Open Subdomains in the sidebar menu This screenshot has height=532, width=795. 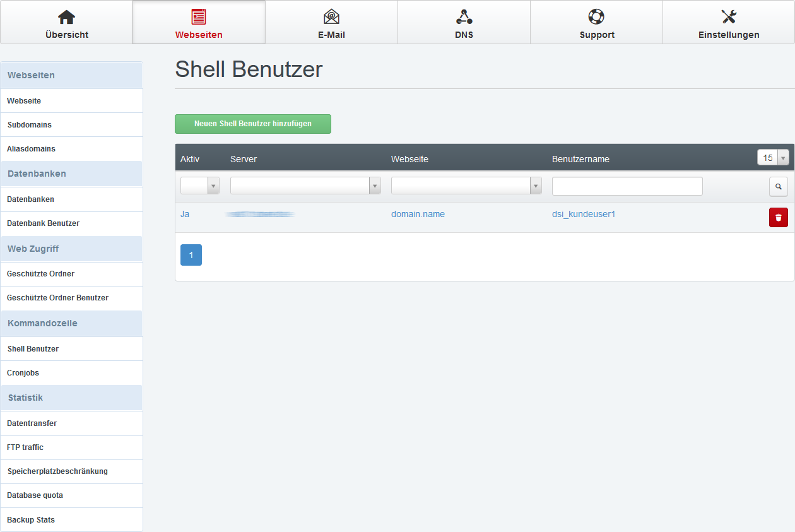click(x=30, y=125)
